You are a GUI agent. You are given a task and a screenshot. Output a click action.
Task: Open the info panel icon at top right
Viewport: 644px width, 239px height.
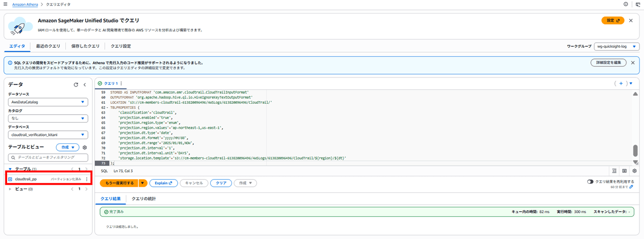tap(626, 4)
